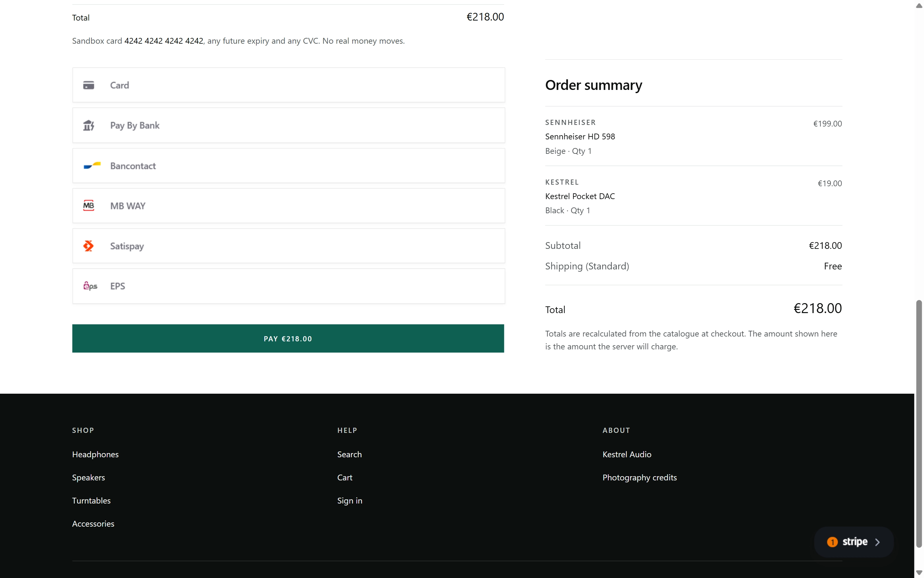Click the Stripe toolbar button

[x=854, y=542]
